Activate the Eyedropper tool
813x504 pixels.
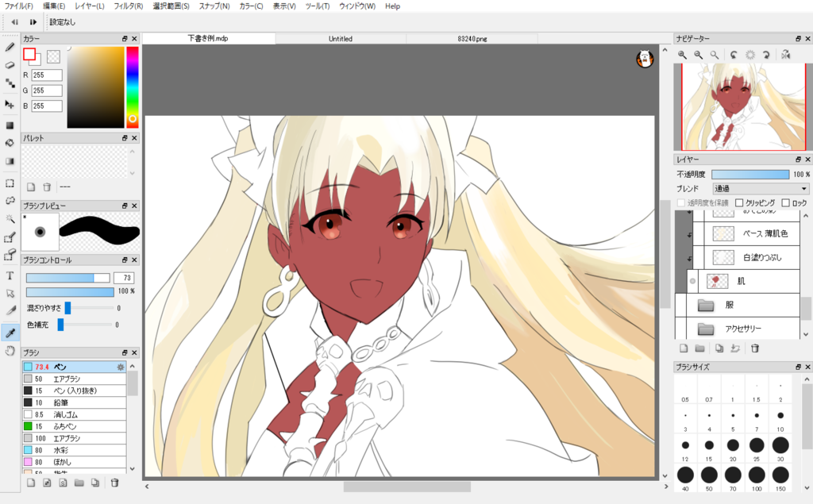[x=10, y=333]
